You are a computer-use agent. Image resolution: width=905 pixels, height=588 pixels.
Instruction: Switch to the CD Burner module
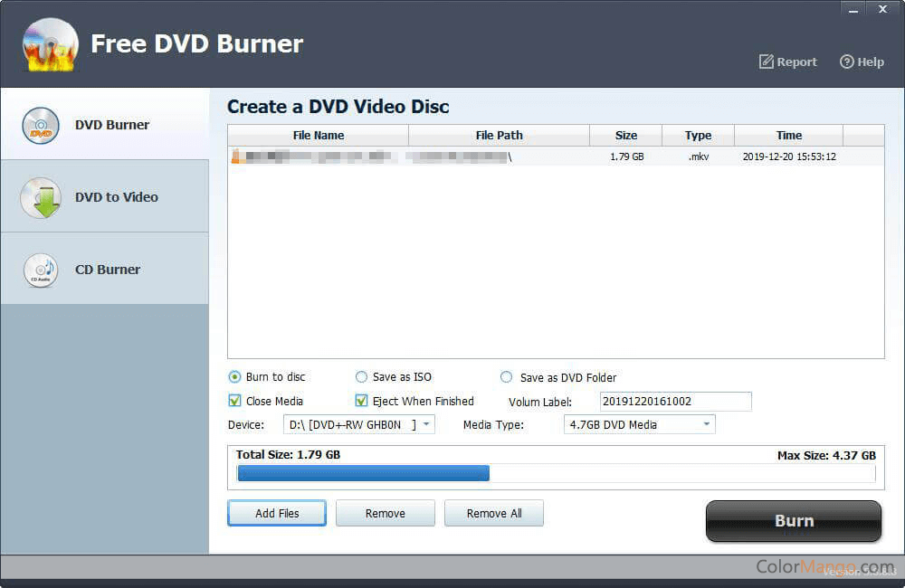[40, 270]
